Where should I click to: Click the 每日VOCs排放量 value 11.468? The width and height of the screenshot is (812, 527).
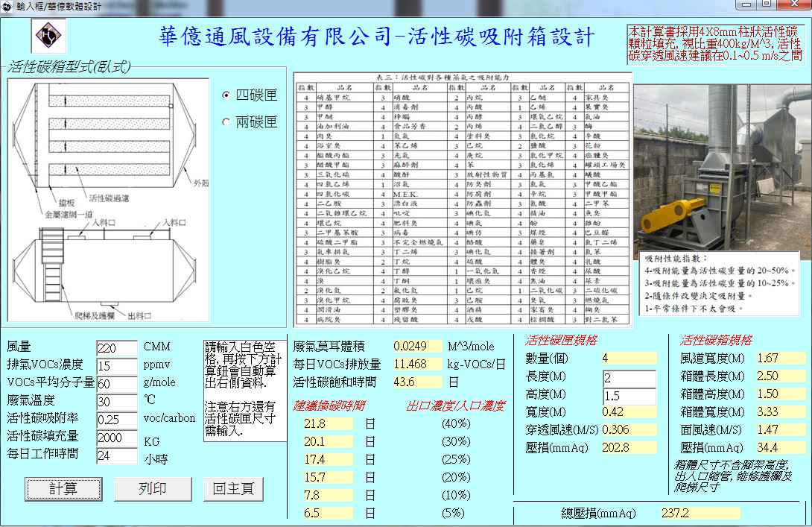(417, 364)
